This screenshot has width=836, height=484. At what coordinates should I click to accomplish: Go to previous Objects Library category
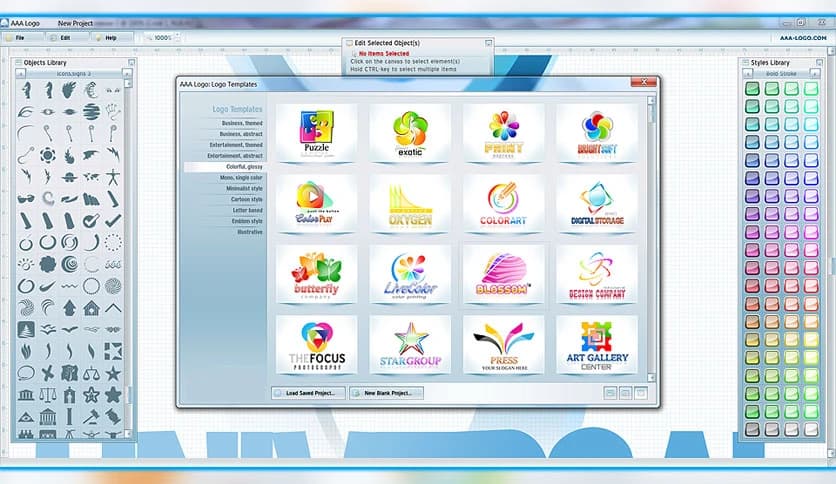(x=21, y=74)
